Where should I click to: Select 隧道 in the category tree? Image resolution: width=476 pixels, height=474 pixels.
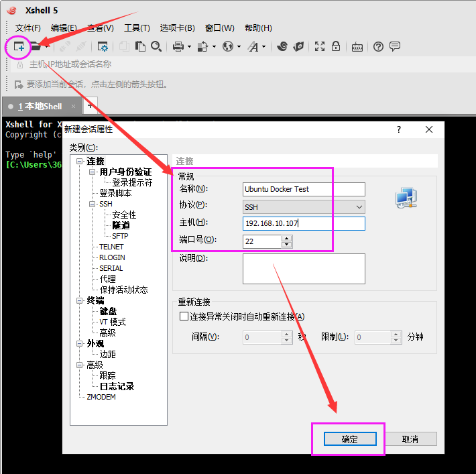tap(121, 226)
